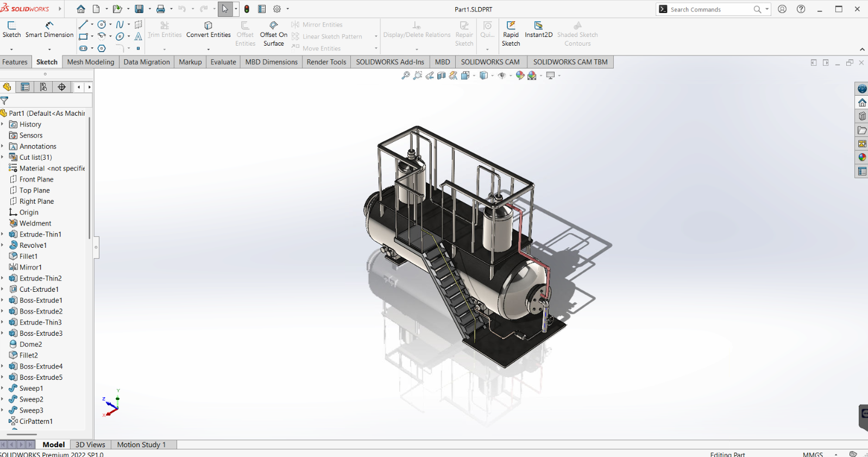
Task: Click the Rebuild traffic light icon
Action: click(247, 9)
